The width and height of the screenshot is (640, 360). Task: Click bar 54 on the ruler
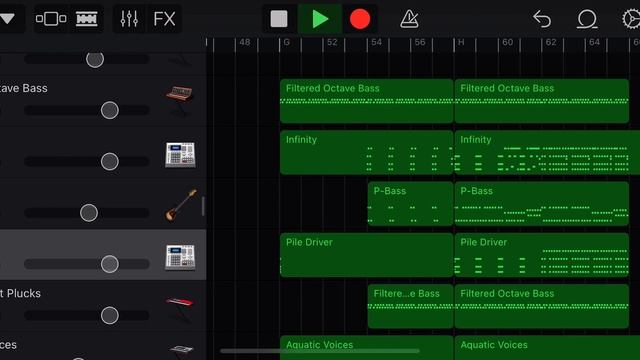point(376,42)
